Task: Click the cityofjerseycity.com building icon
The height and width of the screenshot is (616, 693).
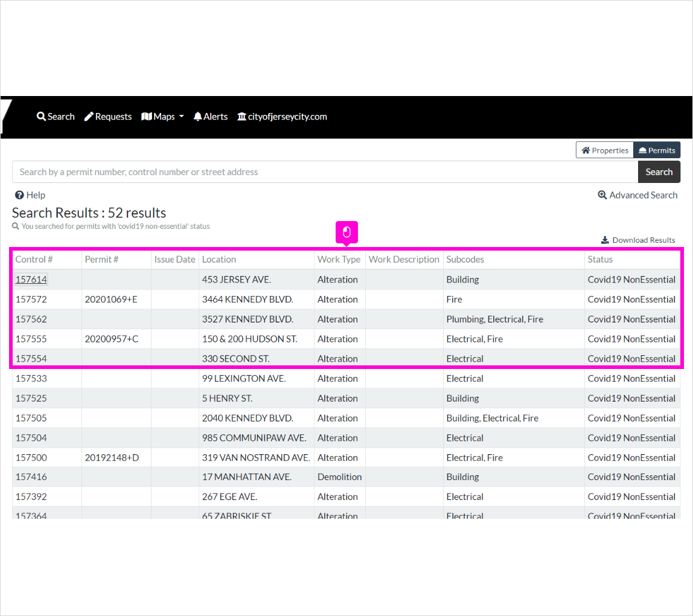Action: [x=241, y=117]
